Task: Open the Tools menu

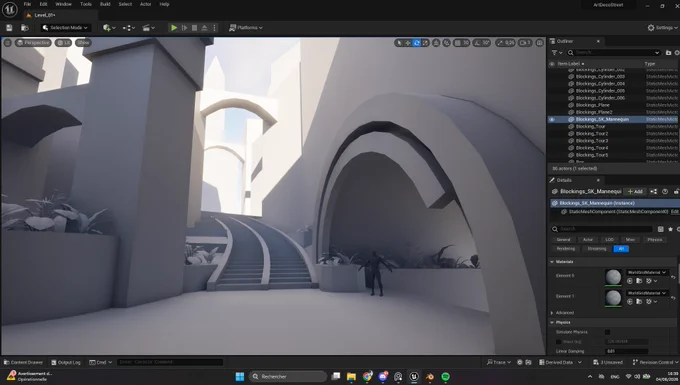Action: click(86, 4)
